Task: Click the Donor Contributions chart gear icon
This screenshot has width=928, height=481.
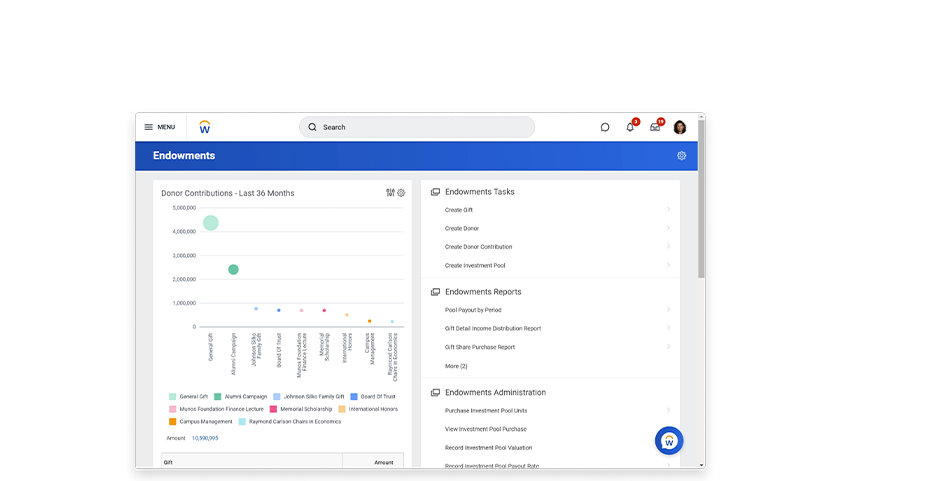Action: tap(401, 193)
